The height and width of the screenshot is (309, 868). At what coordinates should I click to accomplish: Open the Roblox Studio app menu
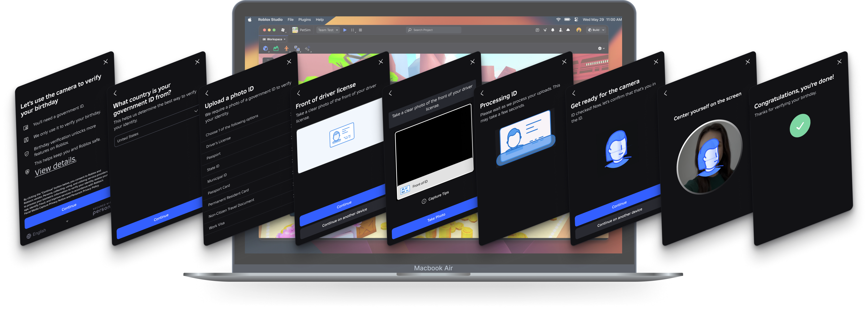pyautogui.click(x=270, y=20)
